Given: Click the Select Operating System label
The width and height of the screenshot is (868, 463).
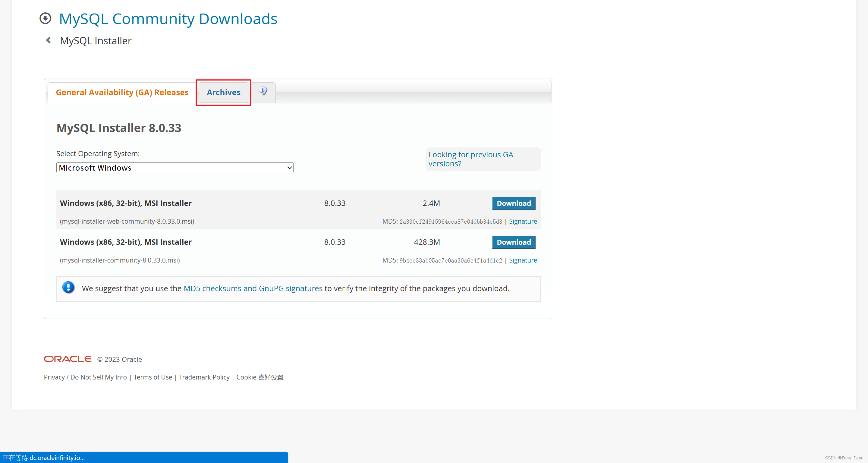Looking at the screenshot, I should [x=98, y=154].
